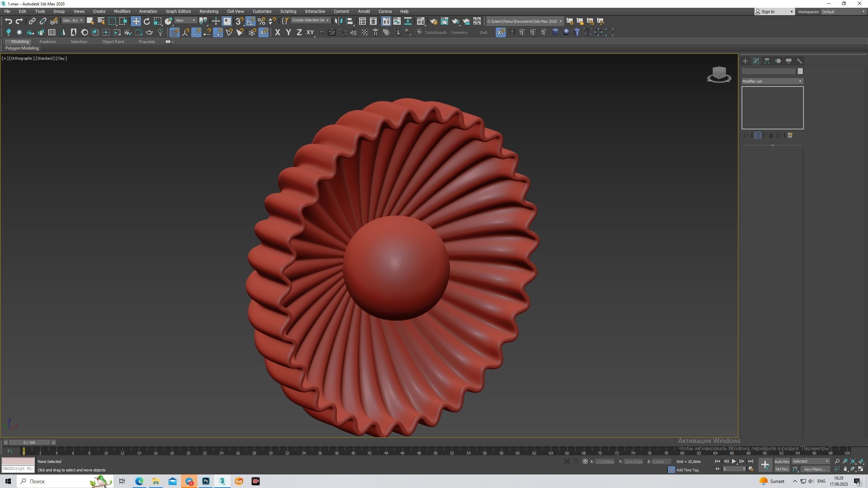The image size is (868, 488).
Task: Toggle Isolate Selection icon in status bar
Action: [567, 461]
